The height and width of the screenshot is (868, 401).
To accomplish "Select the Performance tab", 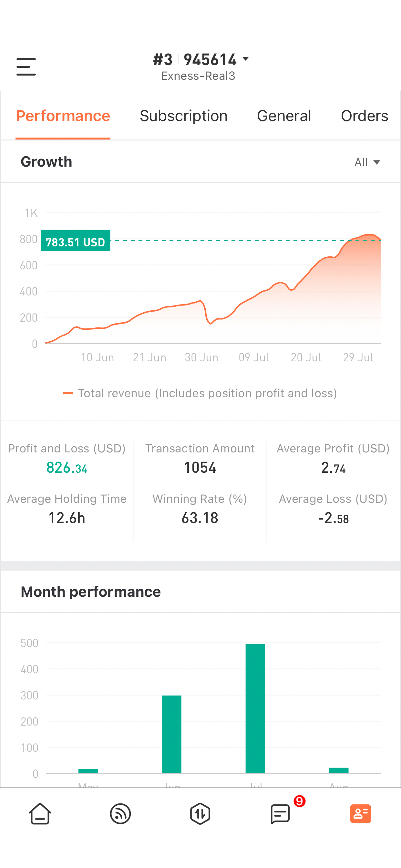I will click(63, 116).
